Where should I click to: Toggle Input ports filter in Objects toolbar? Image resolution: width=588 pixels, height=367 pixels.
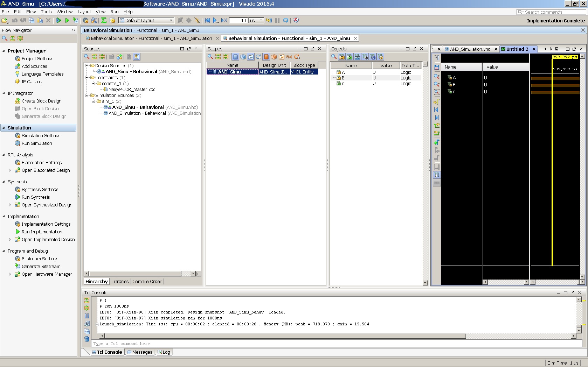click(x=342, y=57)
